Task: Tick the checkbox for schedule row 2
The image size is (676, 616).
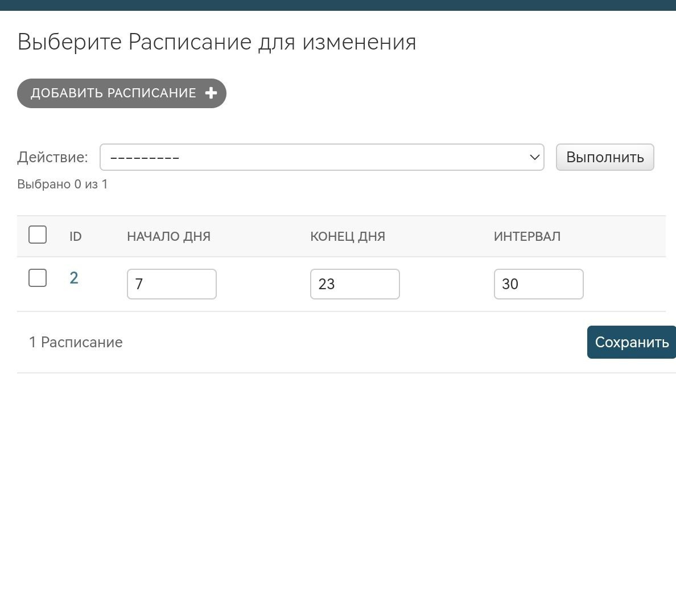Action: click(38, 278)
